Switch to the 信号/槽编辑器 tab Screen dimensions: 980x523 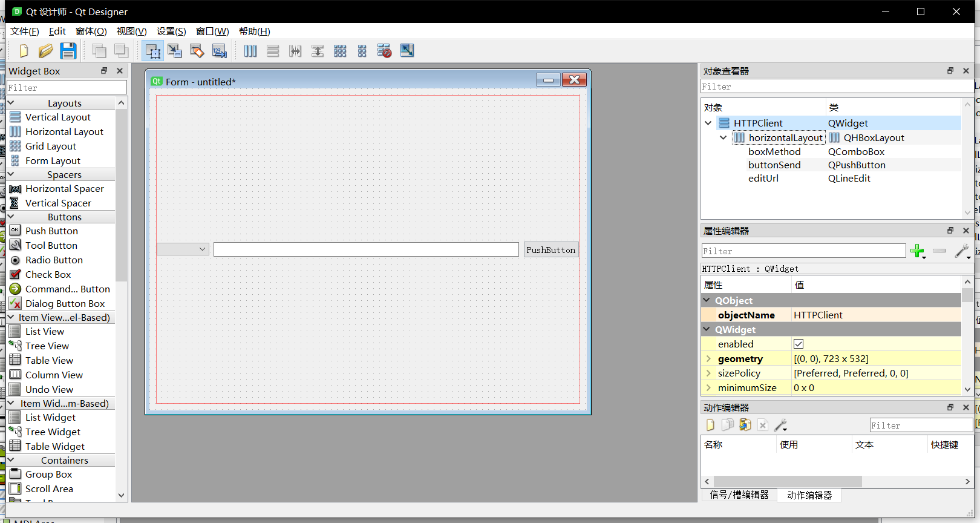[x=739, y=495]
